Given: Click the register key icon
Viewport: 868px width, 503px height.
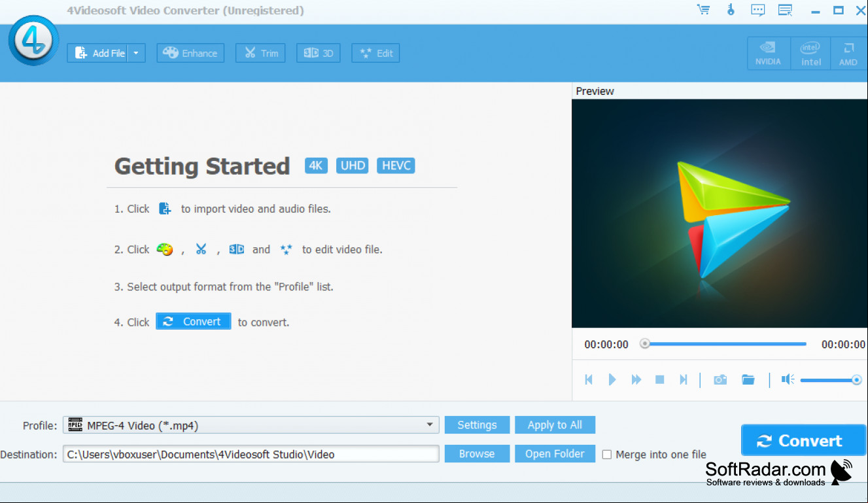Looking at the screenshot, I should (x=731, y=10).
